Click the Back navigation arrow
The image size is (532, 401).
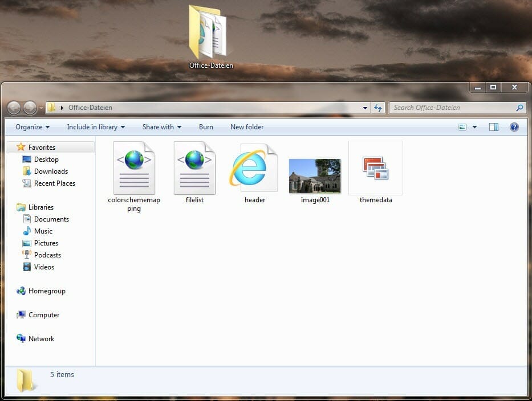[x=14, y=108]
